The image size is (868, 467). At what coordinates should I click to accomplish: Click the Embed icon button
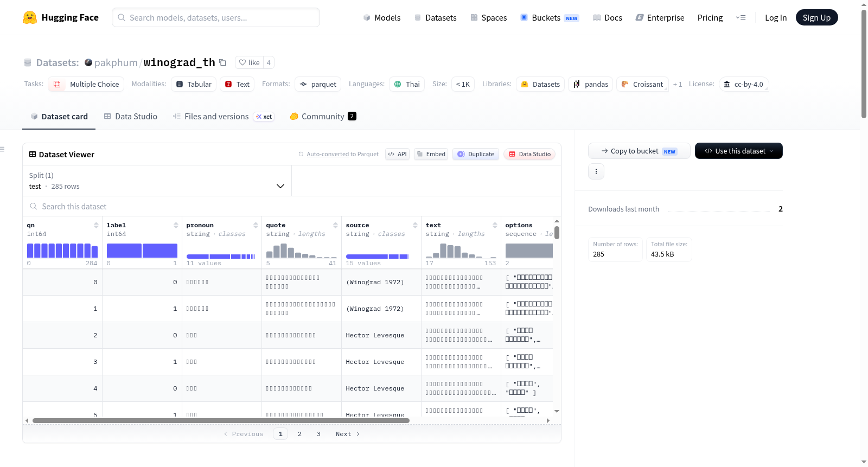(431, 154)
